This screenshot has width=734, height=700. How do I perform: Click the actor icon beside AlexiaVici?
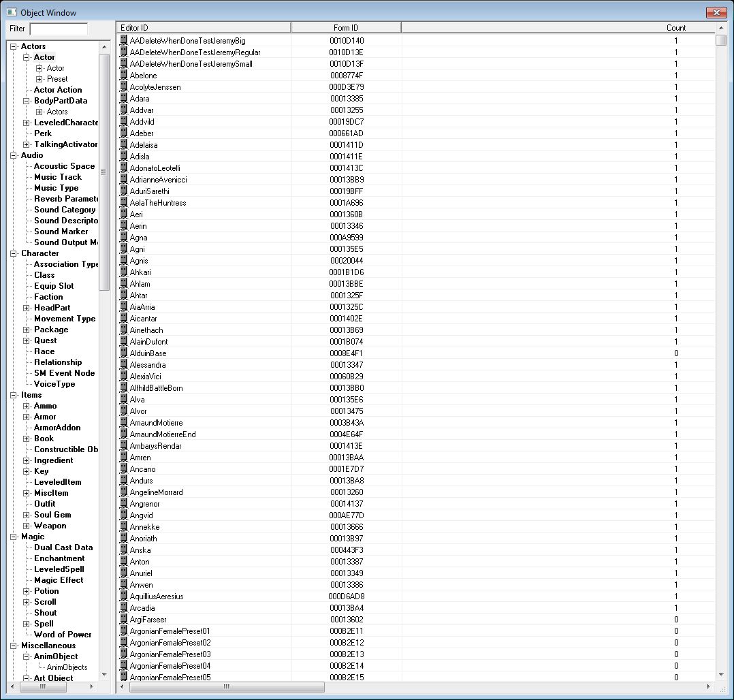(x=124, y=376)
